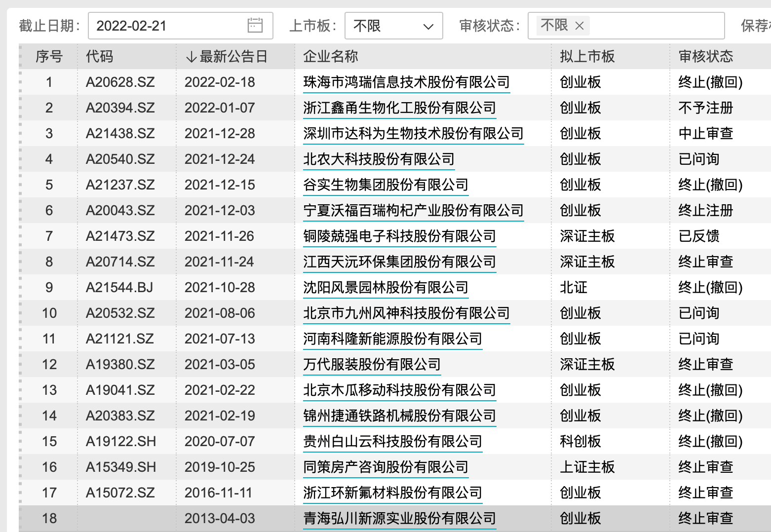This screenshot has height=532, width=771.
Task: Click 不予注册 status in row 2
Action: [705, 108]
